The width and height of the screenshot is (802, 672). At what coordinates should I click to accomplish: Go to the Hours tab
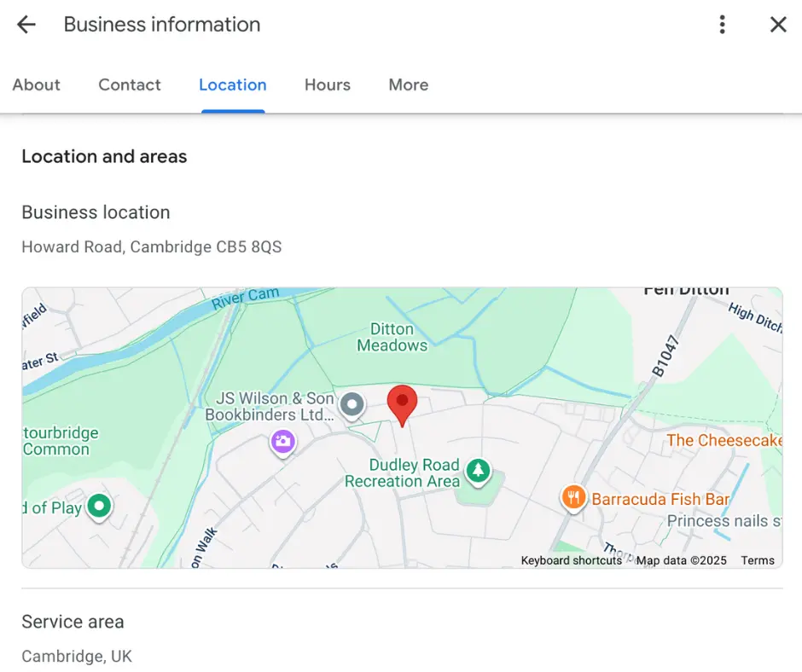(328, 84)
